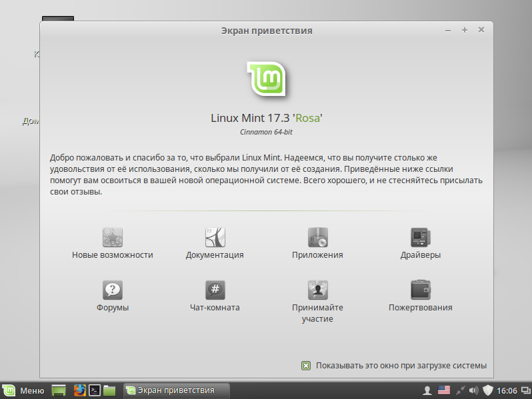This screenshot has width=532, height=399.
Task: Click the show desktop icon in panel
Action: 59,390
